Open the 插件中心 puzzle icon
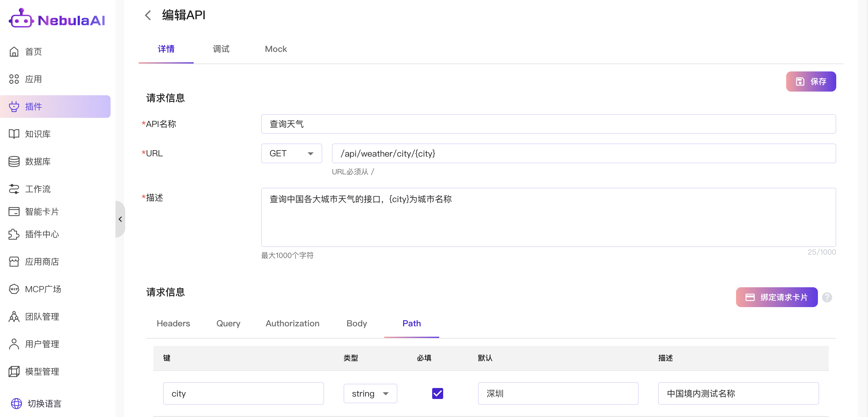This screenshot has height=417, width=868. [14, 234]
